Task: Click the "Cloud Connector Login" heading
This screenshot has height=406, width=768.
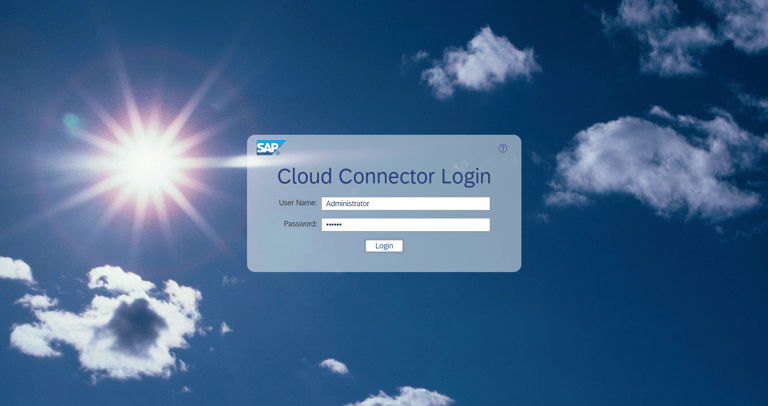Action: (x=384, y=176)
